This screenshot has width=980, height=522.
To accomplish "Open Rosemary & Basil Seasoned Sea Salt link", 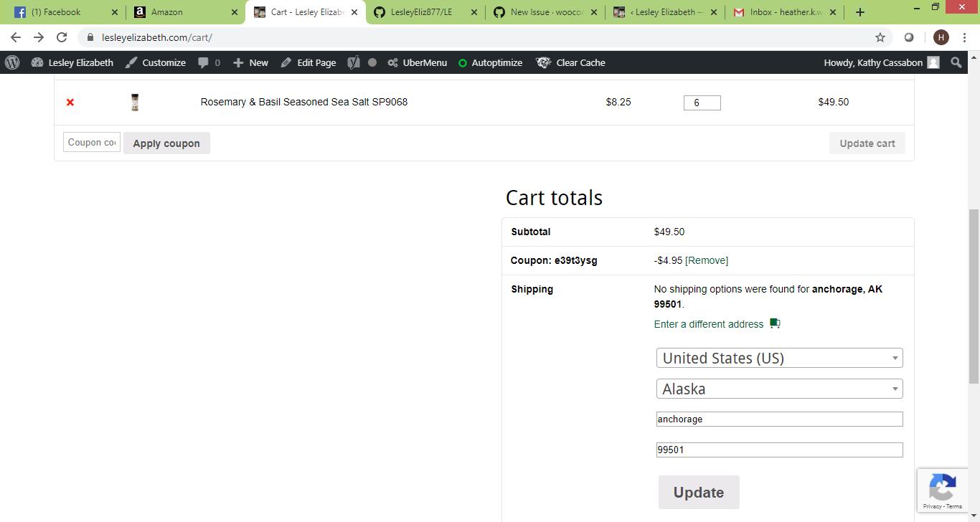I will [x=304, y=102].
